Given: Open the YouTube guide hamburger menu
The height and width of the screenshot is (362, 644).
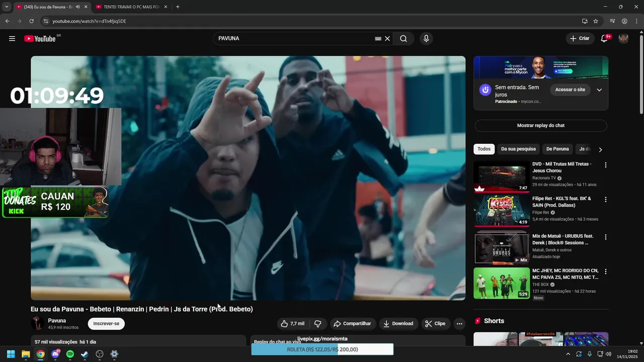Looking at the screenshot, I should coord(12,39).
